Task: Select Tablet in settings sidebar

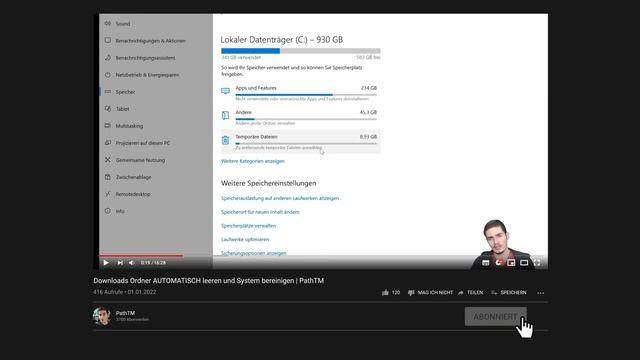Action: point(122,109)
